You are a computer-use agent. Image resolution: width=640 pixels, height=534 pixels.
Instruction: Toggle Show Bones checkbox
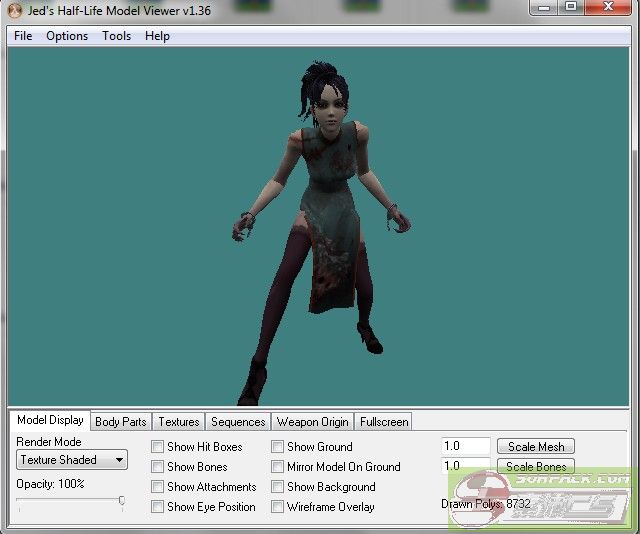(158, 467)
